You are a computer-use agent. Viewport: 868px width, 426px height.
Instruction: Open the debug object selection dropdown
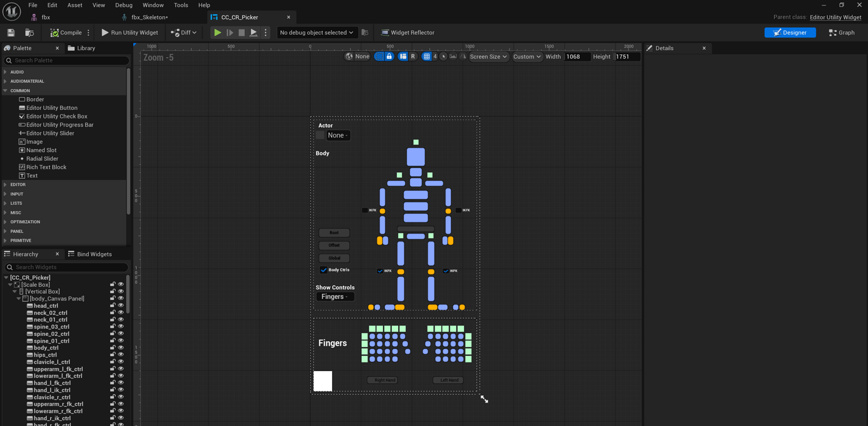pyautogui.click(x=316, y=33)
